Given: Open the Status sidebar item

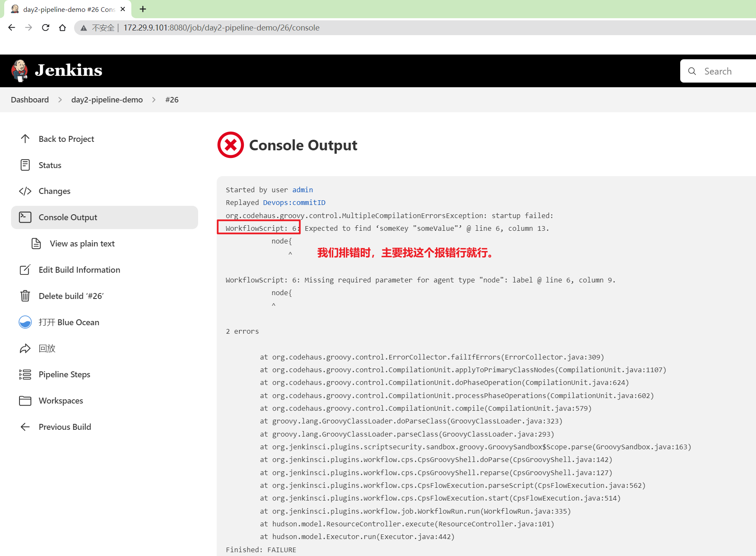Looking at the screenshot, I should coord(105,165).
